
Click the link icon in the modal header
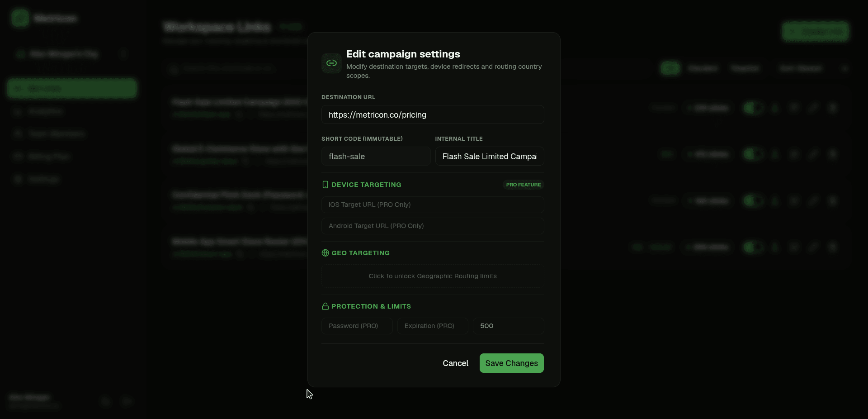331,63
